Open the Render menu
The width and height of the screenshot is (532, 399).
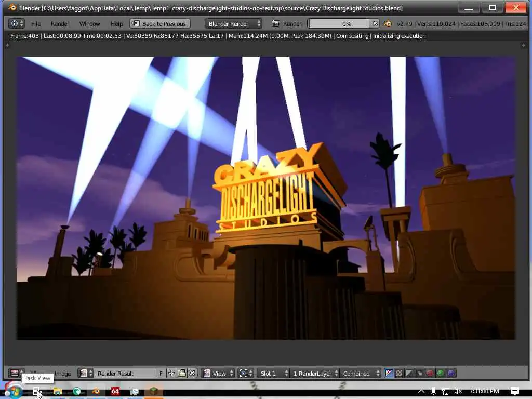tap(60, 24)
